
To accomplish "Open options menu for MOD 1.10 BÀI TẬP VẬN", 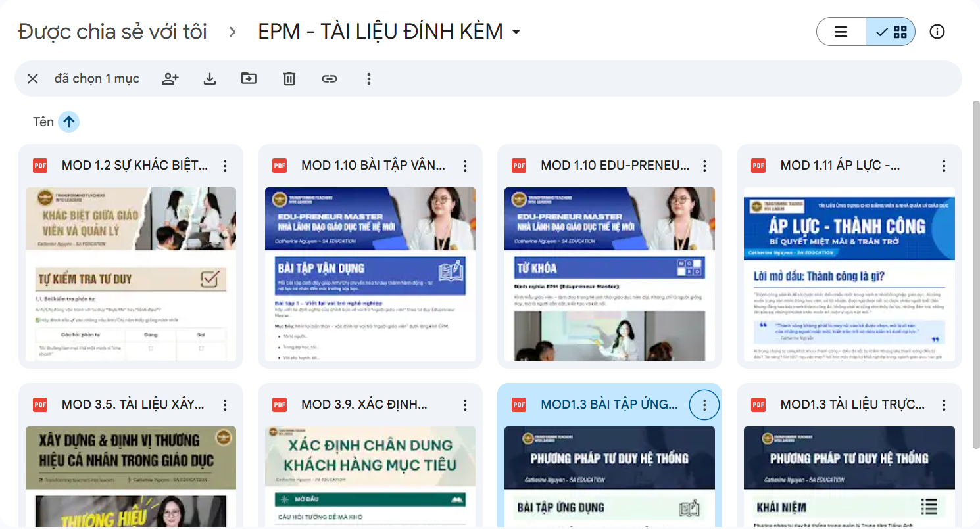I will (465, 166).
